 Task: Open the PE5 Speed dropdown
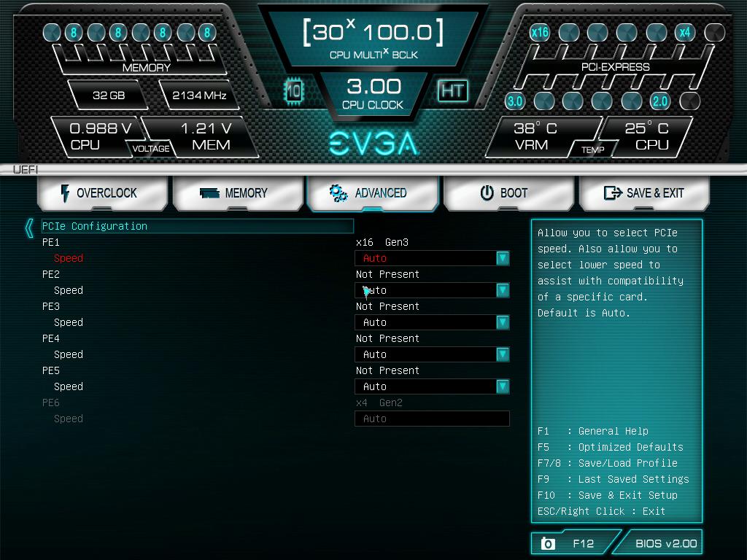tap(503, 386)
